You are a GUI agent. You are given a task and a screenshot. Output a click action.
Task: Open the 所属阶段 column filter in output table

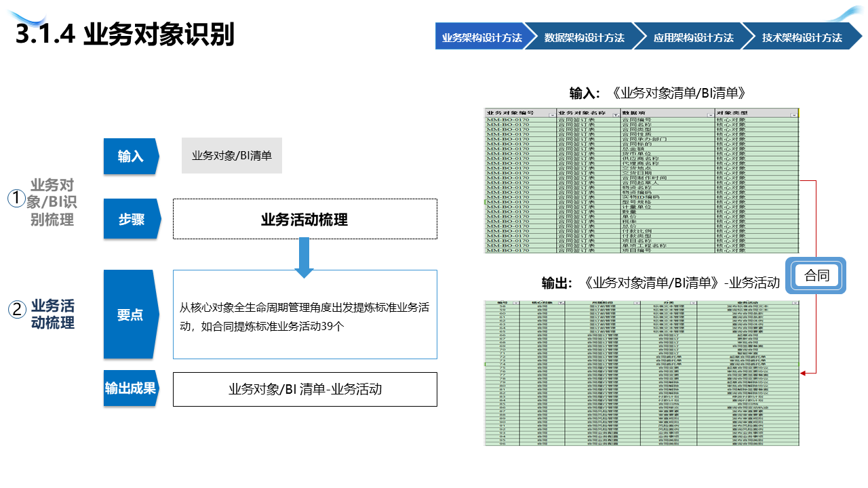click(x=637, y=303)
